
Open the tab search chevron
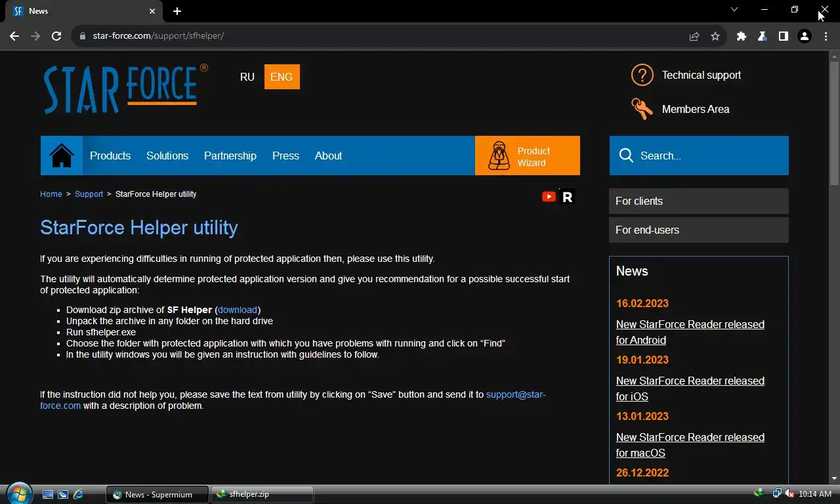pyautogui.click(x=734, y=9)
